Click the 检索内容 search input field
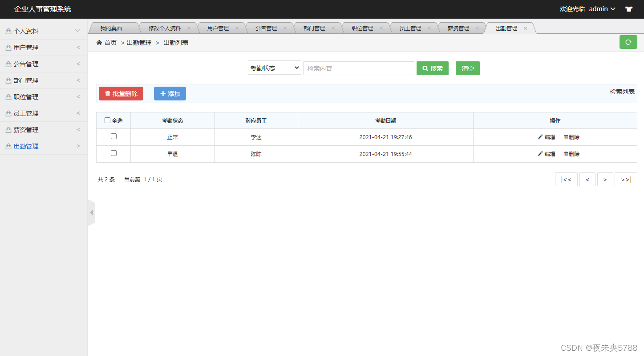Screen dimensions: 644x356 [359, 68]
